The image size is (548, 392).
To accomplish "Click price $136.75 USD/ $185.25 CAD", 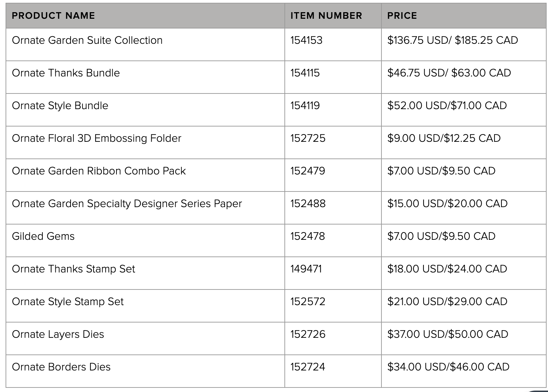I will pos(453,40).
